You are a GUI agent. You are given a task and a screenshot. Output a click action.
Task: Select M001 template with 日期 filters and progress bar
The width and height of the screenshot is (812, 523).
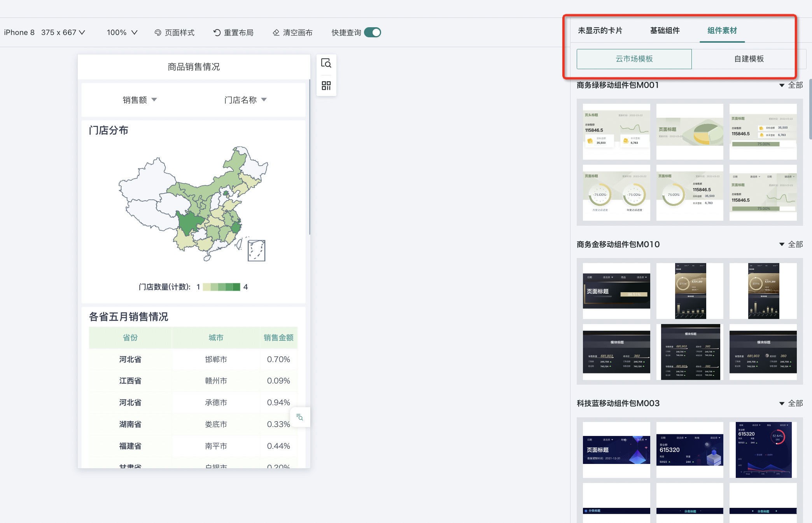[x=763, y=193]
